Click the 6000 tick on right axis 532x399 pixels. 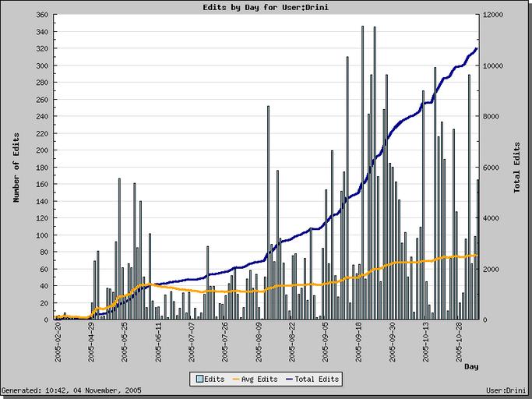click(x=491, y=168)
